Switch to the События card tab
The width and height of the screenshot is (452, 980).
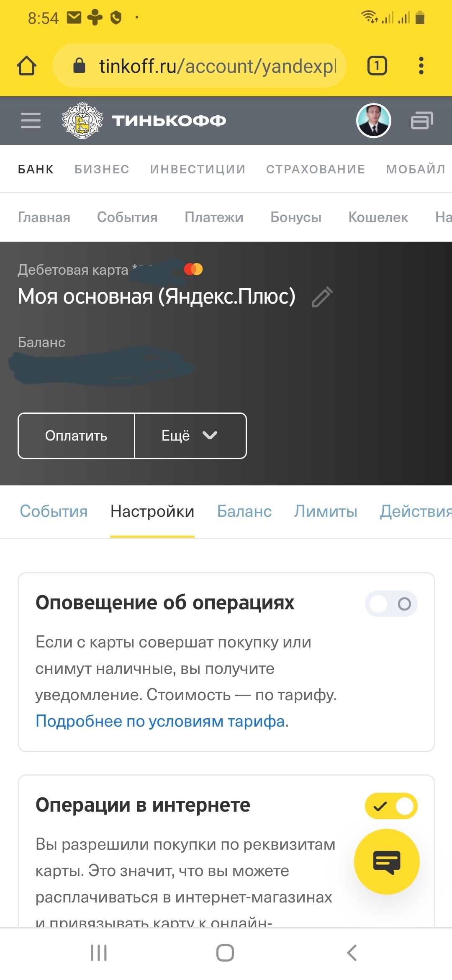[x=54, y=511]
